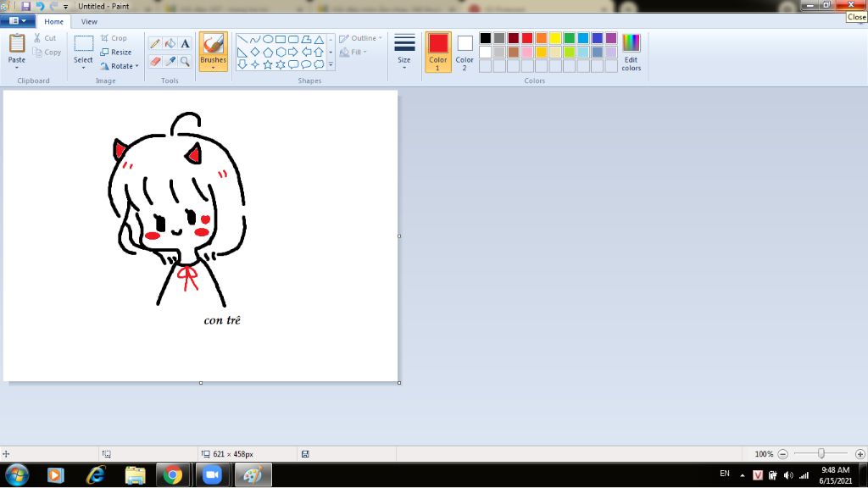Choose the Oval shape

pyautogui.click(x=268, y=39)
